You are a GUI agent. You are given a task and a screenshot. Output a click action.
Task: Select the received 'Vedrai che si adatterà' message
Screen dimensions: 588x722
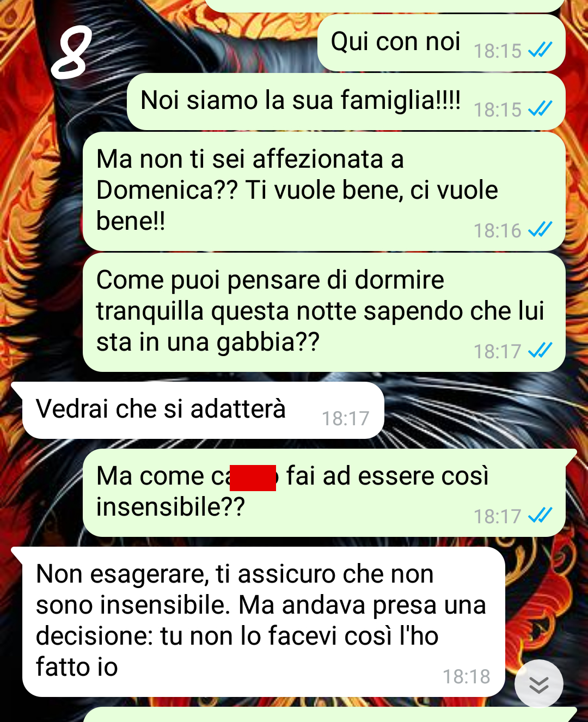click(203, 410)
